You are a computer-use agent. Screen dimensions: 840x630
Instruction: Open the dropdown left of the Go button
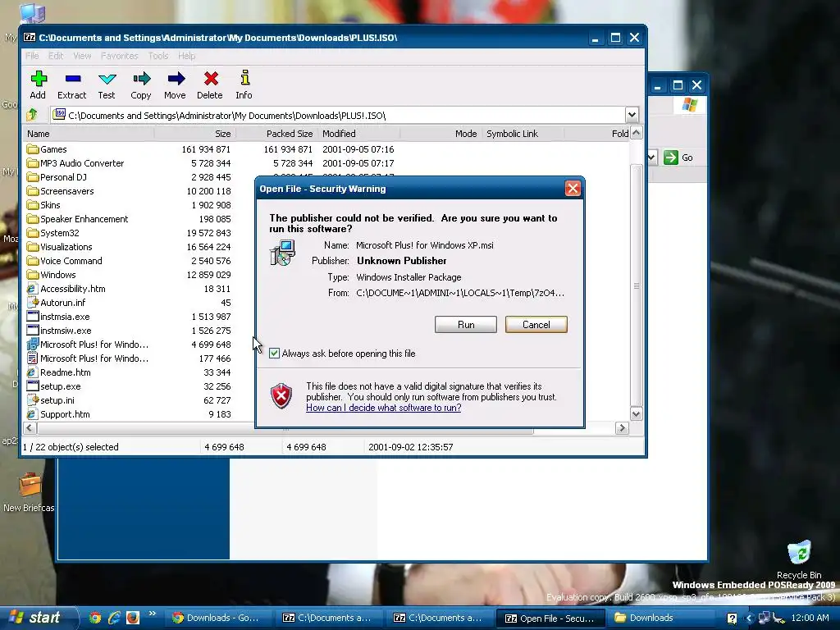[652, 157]
